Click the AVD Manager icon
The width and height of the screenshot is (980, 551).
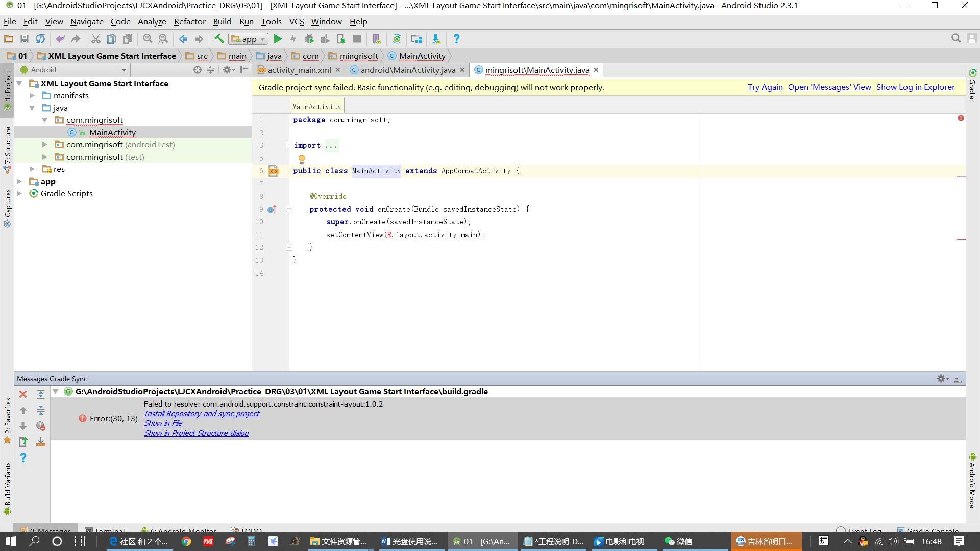[377, 39]
